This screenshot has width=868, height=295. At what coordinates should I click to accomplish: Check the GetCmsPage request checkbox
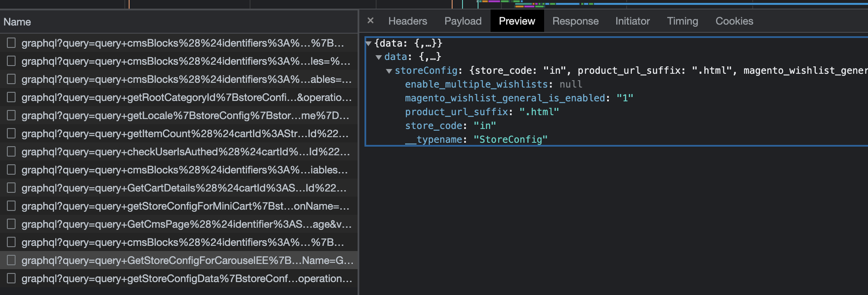point(11,224)
